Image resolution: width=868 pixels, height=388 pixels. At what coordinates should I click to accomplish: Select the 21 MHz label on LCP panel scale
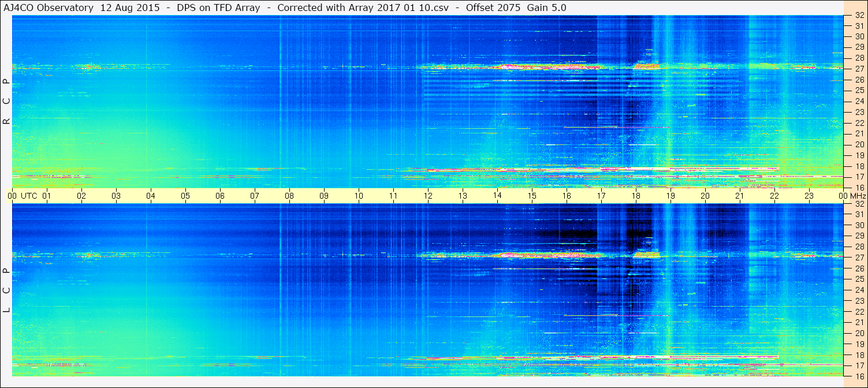[x=859, y=322]
